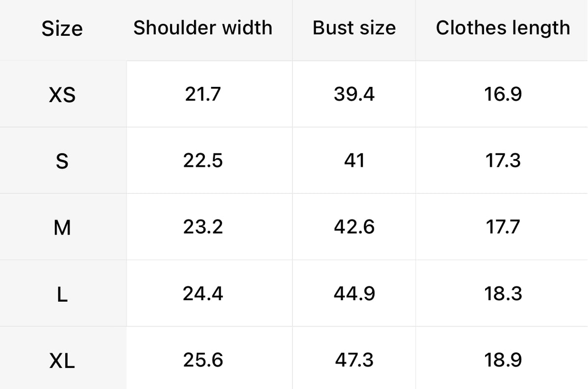The height and width of the screenshot is (389, 588).
Task: Click the 25.6 shoulder width cell
Action: (x=203, y=361)
